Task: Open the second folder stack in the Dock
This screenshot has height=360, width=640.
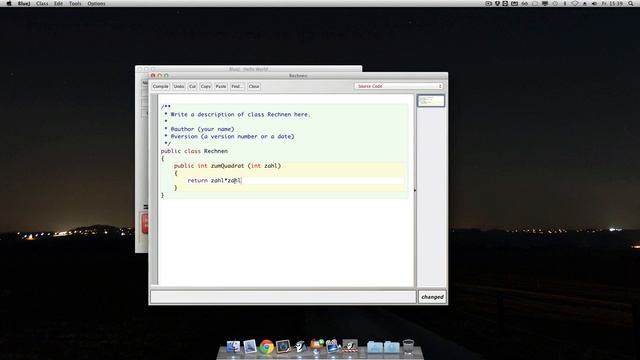Action: pyautogui.click(x=391, y=347)
